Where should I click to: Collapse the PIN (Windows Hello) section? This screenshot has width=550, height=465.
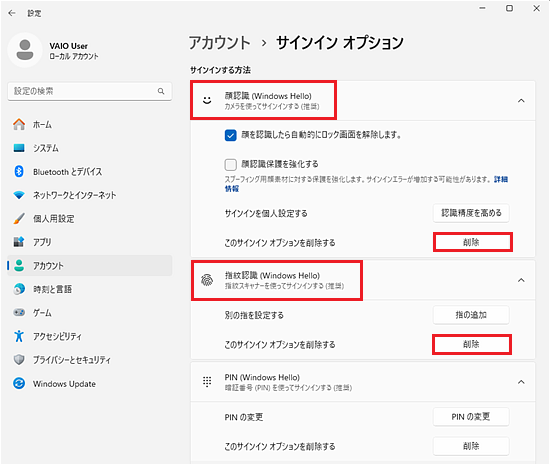(521, 382)
